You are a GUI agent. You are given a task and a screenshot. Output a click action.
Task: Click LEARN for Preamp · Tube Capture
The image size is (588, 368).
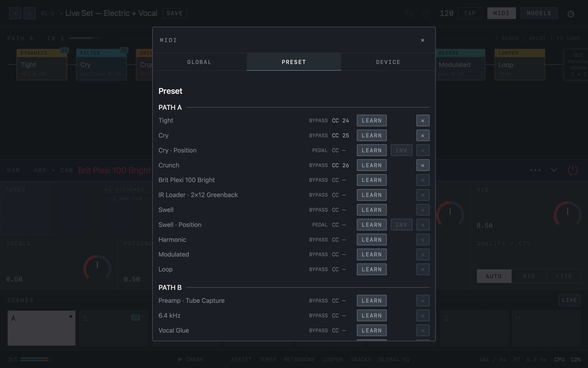coord(372,301)
